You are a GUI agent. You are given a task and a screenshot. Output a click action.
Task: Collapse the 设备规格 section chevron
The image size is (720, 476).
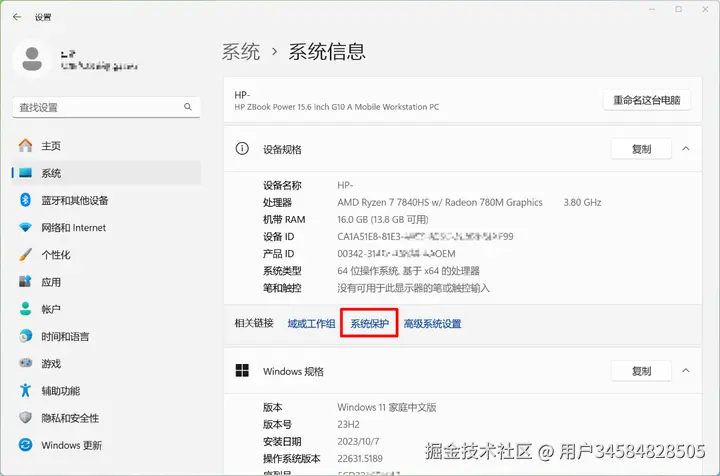pyautogui.click(x=686, y=149)
